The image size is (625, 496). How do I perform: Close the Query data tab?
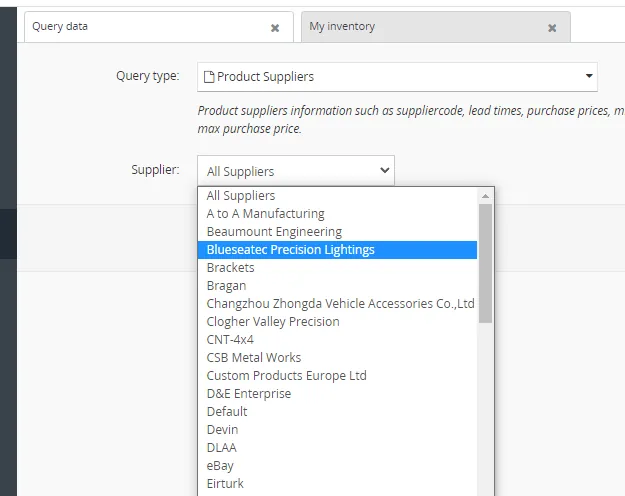click(x=275, y=28)
